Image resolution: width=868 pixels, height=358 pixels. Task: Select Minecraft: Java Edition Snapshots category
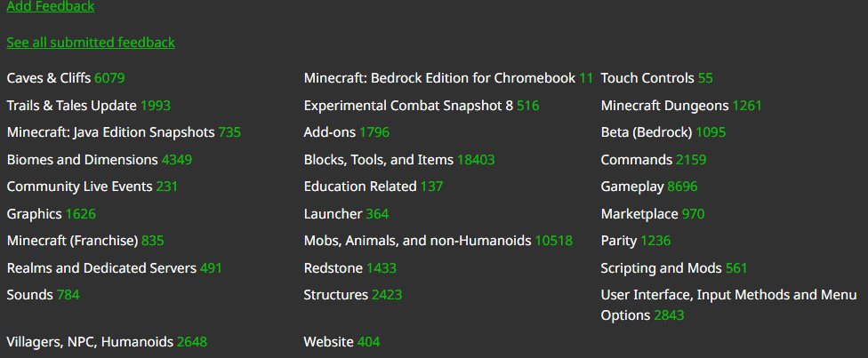[x=110, y=132]
